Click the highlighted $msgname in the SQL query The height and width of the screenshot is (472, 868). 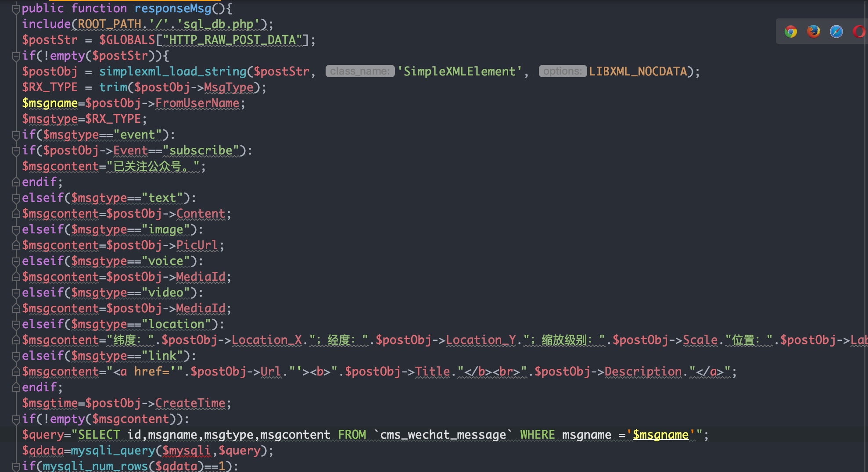point(660,435)
